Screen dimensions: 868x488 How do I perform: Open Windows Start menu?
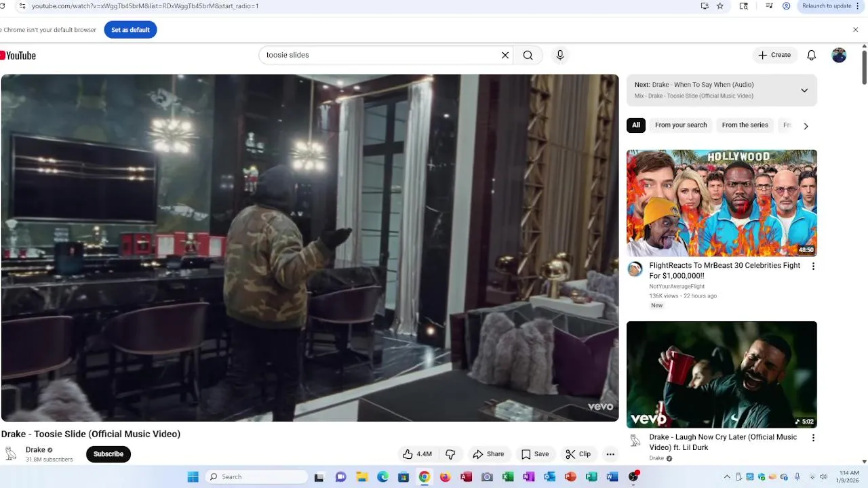click(193, 477)
